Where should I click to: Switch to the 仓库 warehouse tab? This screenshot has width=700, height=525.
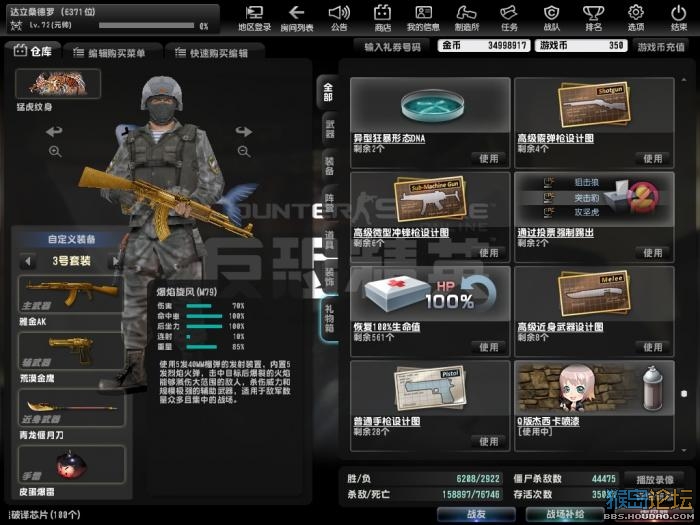coord(33,51)
